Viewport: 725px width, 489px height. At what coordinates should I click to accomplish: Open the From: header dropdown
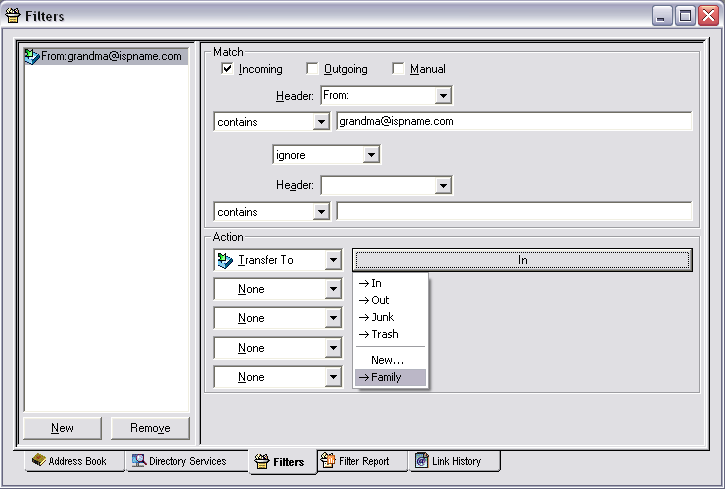pyautogui.click(x=444, y=96)
